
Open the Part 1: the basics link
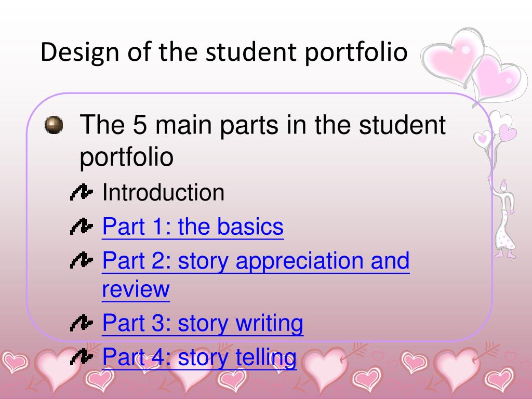(x=193, y=227)
